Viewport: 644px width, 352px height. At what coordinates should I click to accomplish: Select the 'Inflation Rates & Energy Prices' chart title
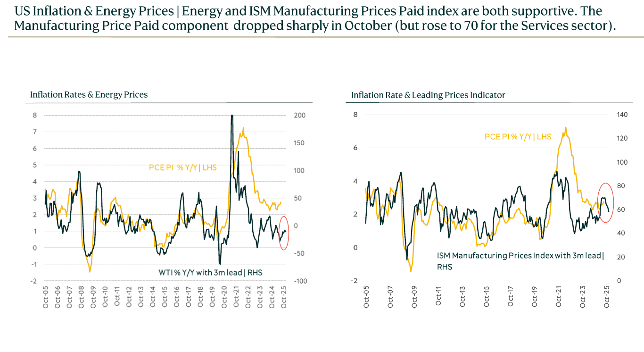(89, 95)
